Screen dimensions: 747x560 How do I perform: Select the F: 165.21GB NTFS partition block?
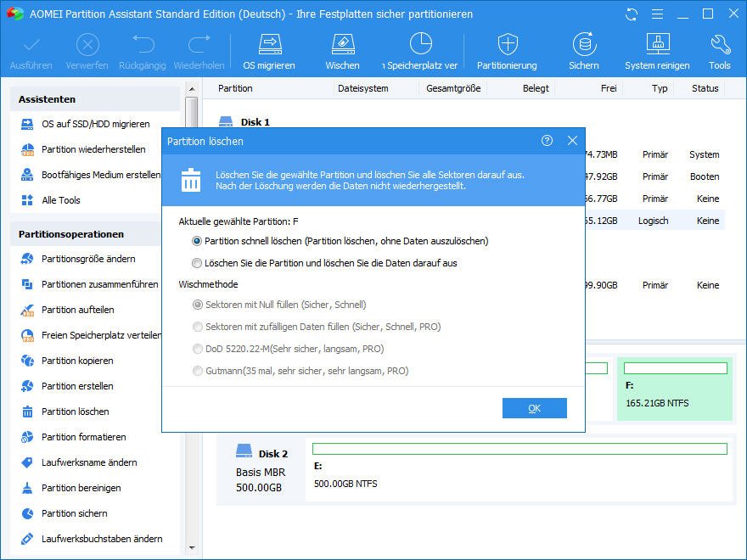(x=675, y=389)
